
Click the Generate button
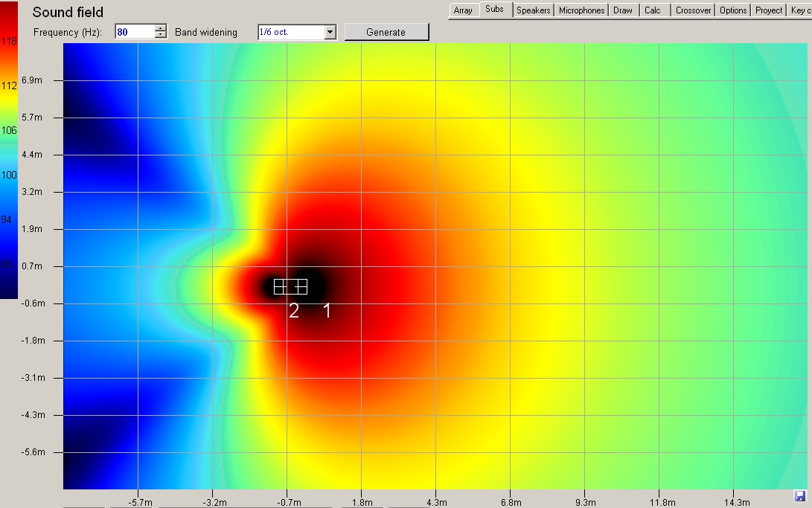pyautogui.click(x=386, y=32)
